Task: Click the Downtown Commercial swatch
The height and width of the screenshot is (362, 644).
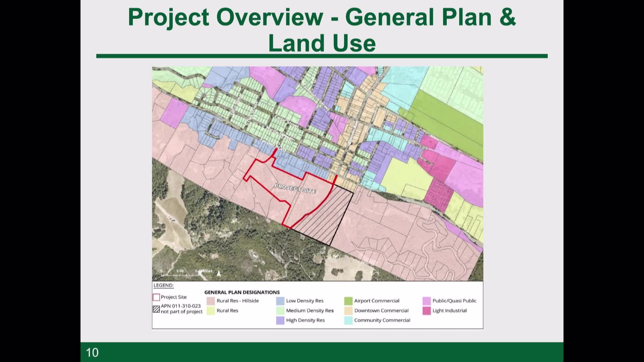Action: 348,310
